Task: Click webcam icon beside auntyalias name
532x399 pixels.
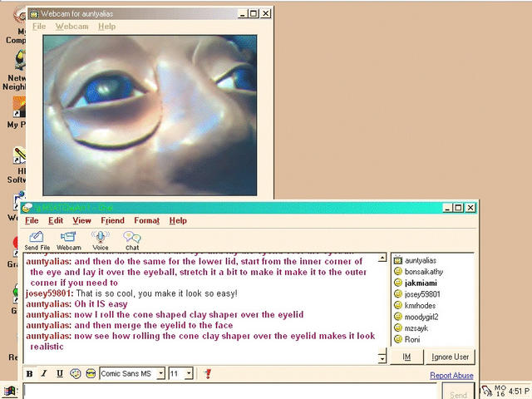Action: pos(398,260)
